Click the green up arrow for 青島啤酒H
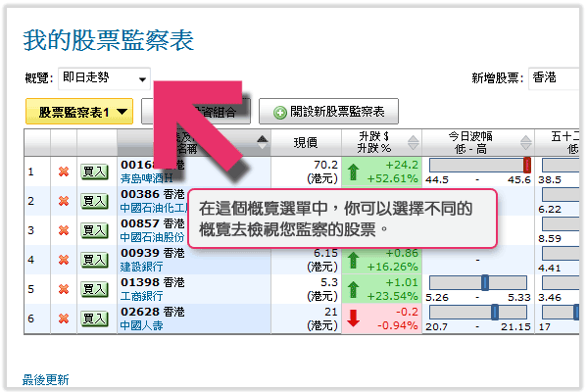Screen dimensions: 588x392 [x=353, y=172]
